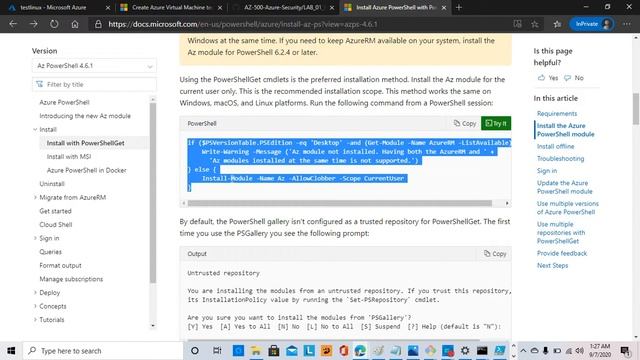Open the Favorites list icon
This screenshot has width=640, height=360.
[x=557, y=24]
